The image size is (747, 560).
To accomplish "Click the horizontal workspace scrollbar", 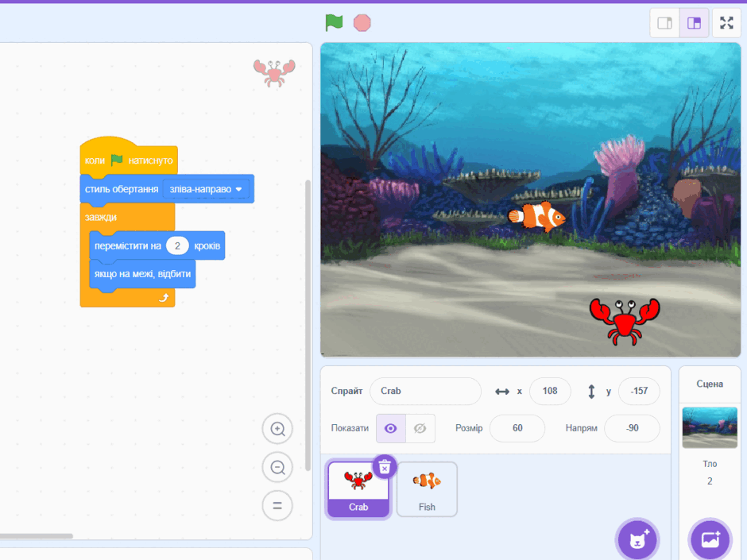I will 37,535.
